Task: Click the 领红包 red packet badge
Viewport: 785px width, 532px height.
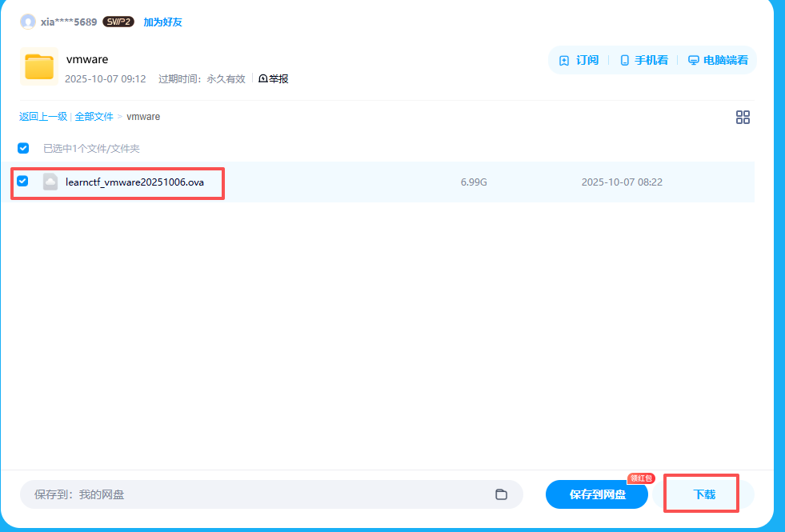Action: click(641, 478)
